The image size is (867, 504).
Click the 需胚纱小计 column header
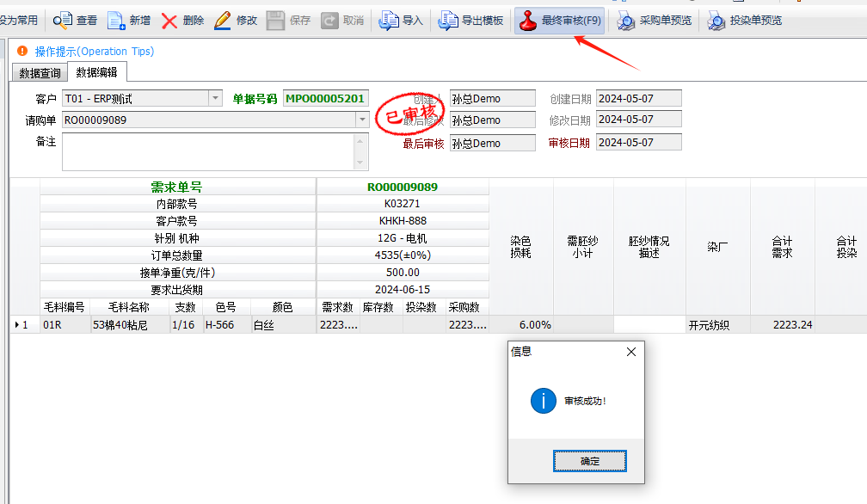(583, 247)
